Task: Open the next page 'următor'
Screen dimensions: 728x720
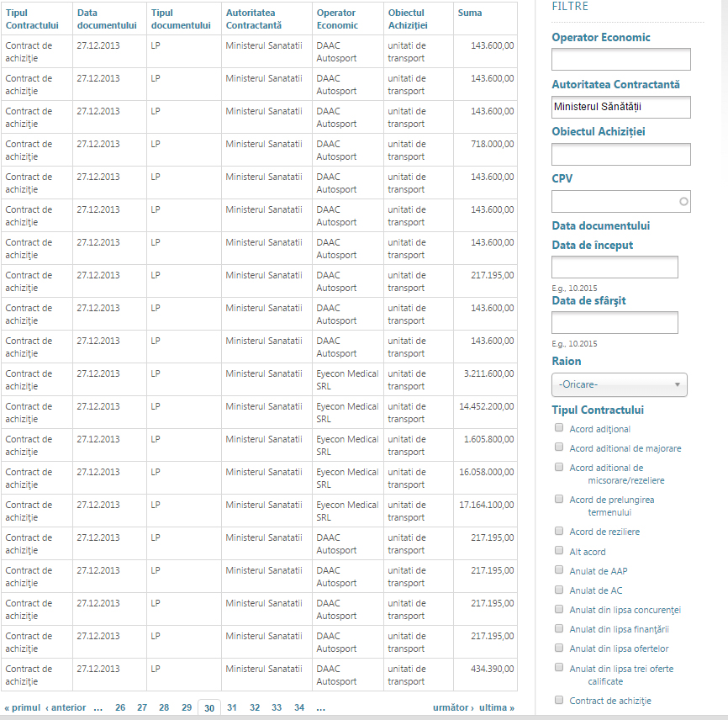Action: 453,708
